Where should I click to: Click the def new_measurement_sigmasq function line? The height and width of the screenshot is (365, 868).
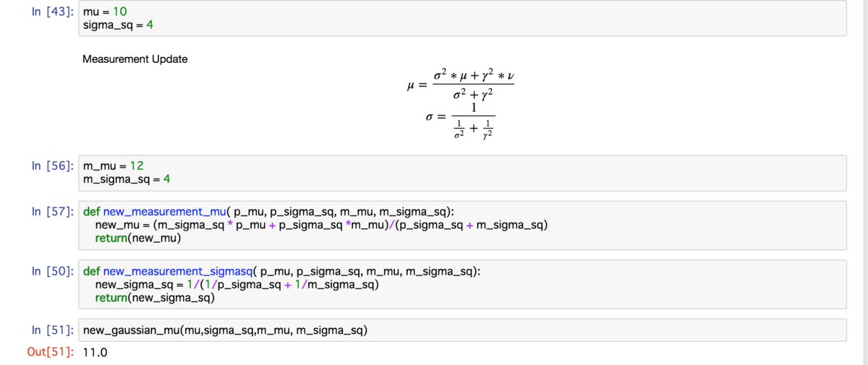(281, 272)
